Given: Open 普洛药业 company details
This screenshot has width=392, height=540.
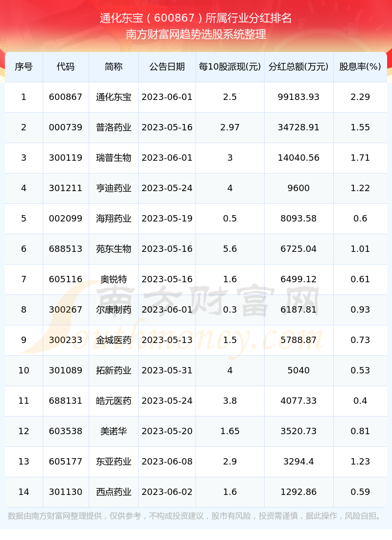Looking at the screenshot, I should coord(114,127).
